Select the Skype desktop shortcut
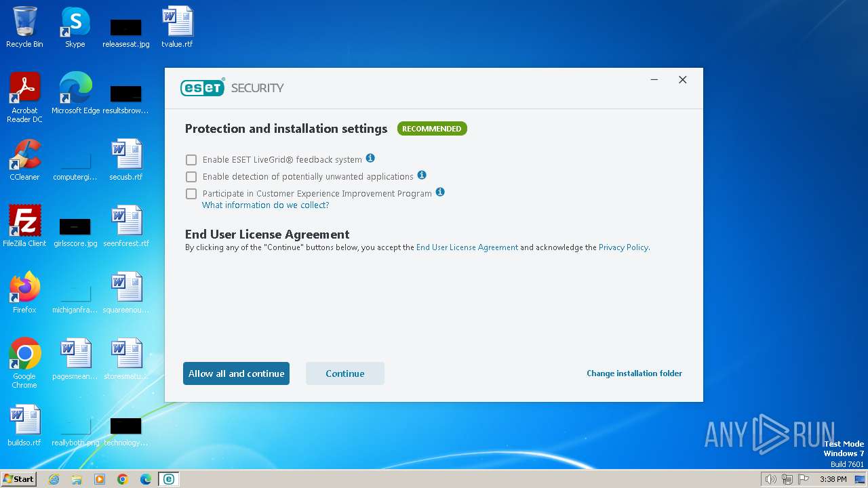Image resolution: width=868 pixels, height=488 pixels. pyautogui.click(x=75, y=27)
